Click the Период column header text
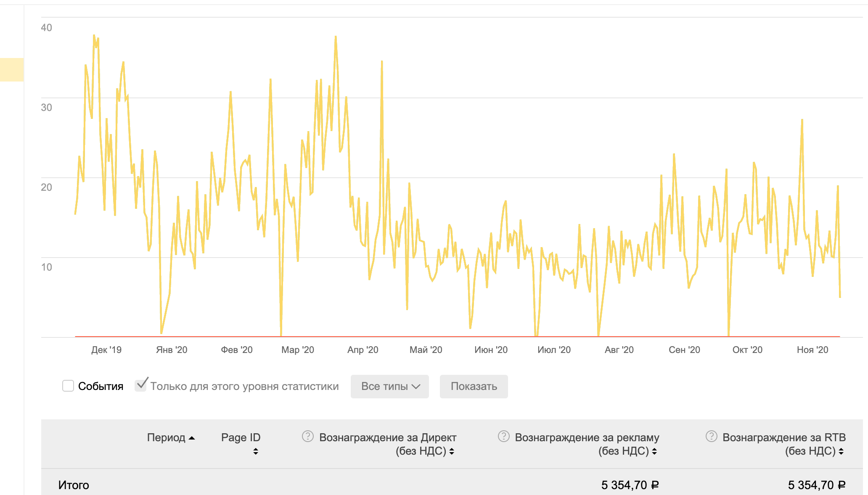The image size is (868, 495). pyautogui.click(x=166, y=437)
